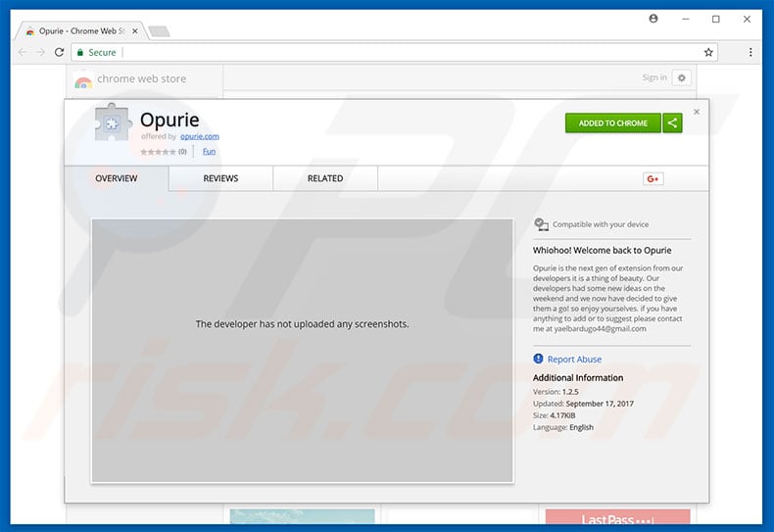This screenshot has width=774, height=532.
Task: Click the Version 1.2.5 text
Action: [x=556, y=392]
